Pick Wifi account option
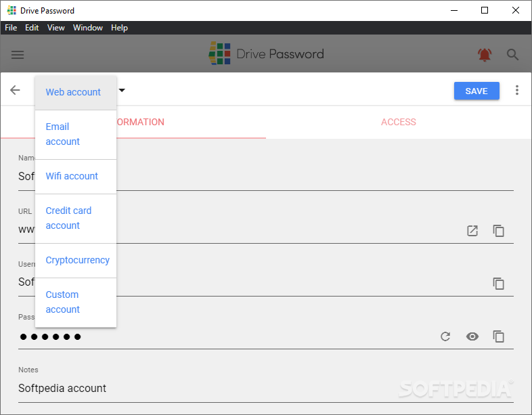532x415 pixels. tap(76, 177)
